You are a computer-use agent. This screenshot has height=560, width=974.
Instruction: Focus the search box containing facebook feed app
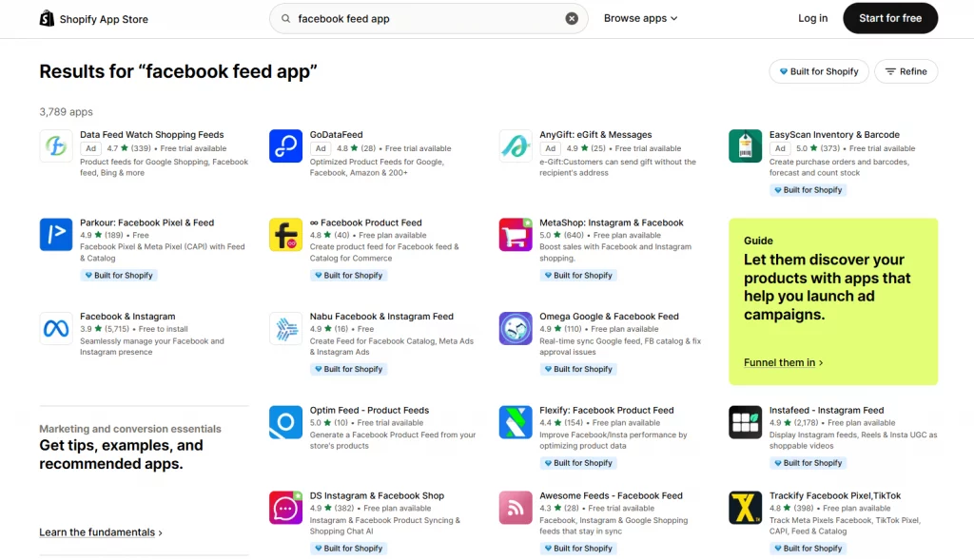point(429,19)
